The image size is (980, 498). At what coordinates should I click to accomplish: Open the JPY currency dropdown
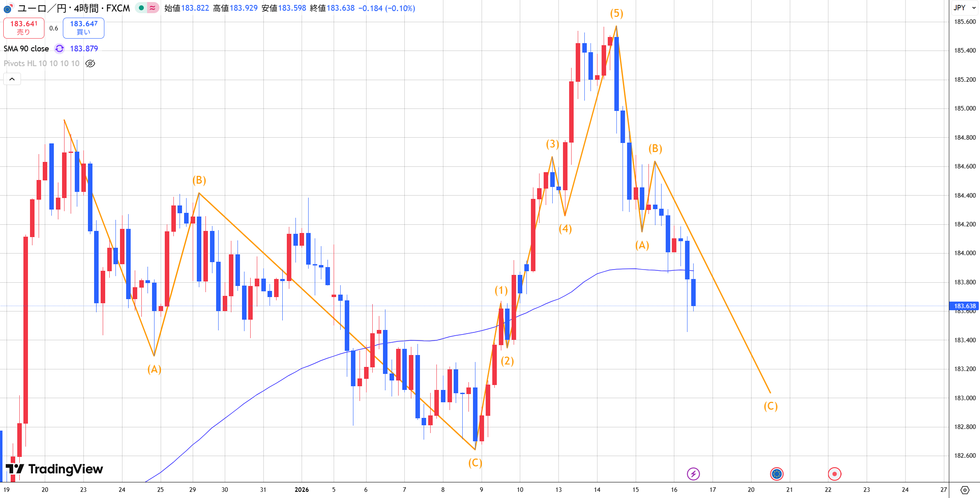pos(964,8)
